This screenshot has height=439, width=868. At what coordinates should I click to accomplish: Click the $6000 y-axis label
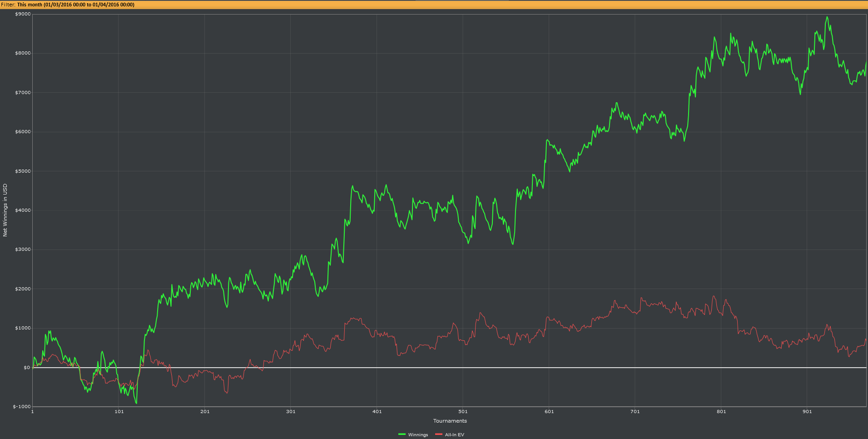click(23, 132)
